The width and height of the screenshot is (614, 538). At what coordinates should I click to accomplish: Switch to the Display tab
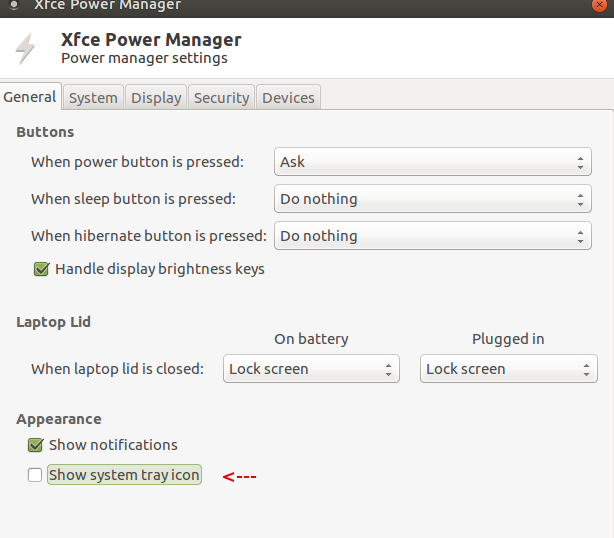pos(156,97)
